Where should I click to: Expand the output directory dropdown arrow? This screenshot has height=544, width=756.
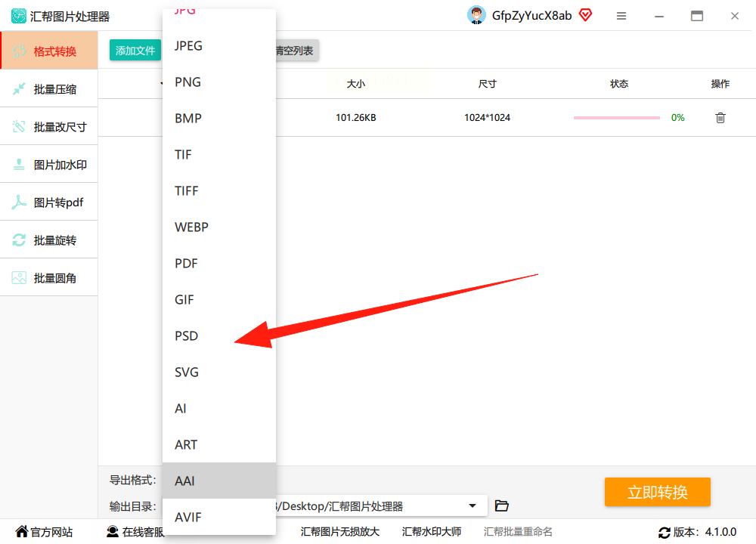(472, 506)
